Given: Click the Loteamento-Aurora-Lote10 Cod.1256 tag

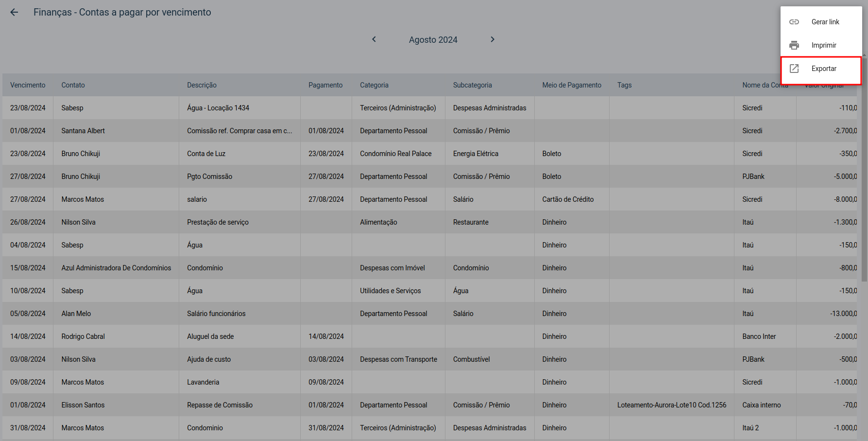Looking at the screenshot, I should click(672, 405).
